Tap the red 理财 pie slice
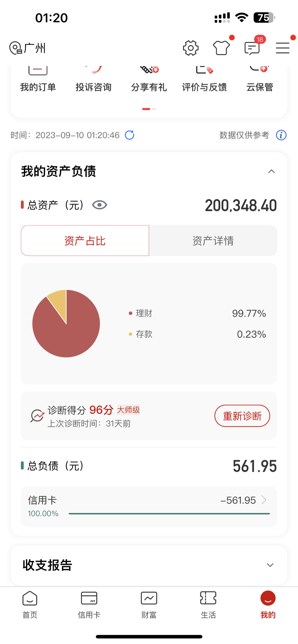This screenshot has width=298, height=644. [68, 333]
